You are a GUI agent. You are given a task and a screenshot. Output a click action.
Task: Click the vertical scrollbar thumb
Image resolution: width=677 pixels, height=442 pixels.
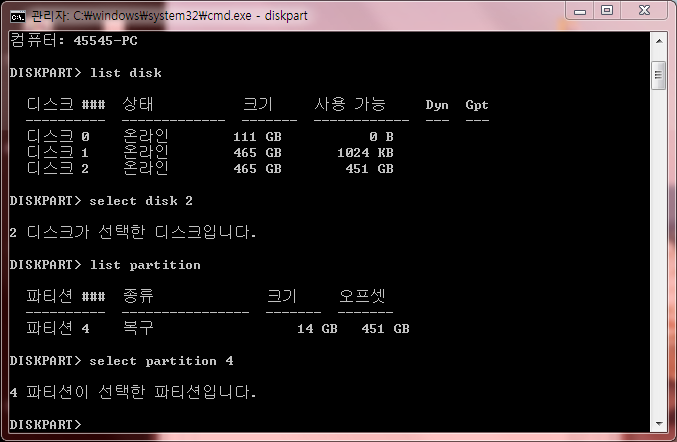[x=658, y=76]
